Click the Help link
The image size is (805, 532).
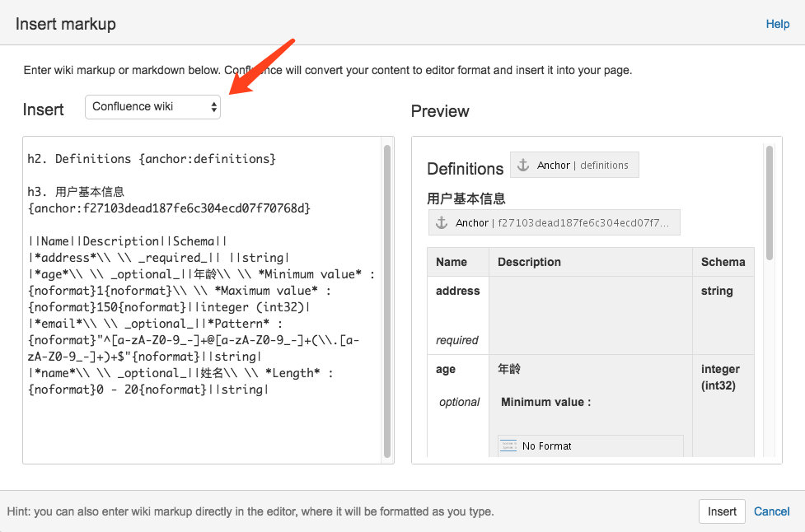click(x=777, y=24)
